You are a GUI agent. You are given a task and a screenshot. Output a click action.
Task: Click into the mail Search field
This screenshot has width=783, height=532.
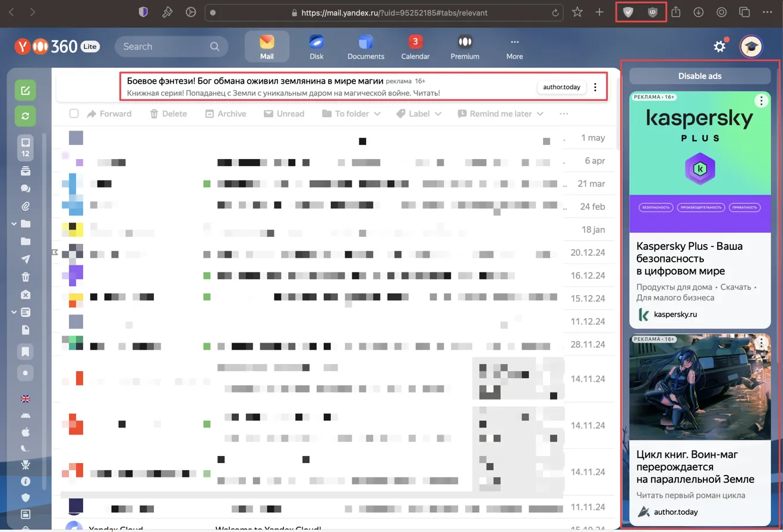coord(166,46)
